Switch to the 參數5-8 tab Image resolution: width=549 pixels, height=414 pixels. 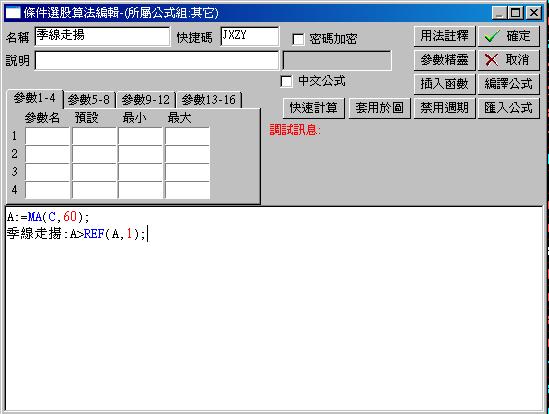[89, 100]
